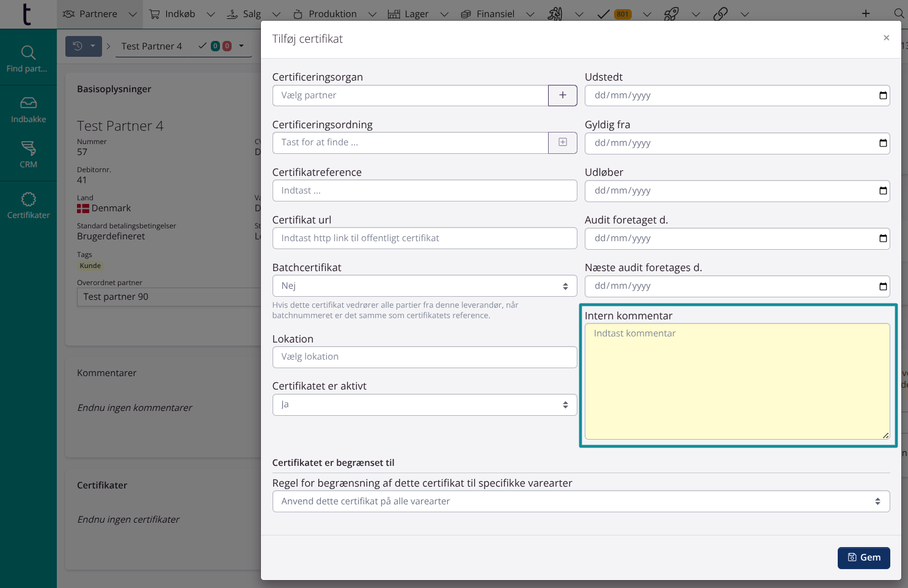Image resolution: width=908 pixels, height=588 pixels.
Task: Click the add icon beside Certificeringsordning
Action: [x=562, y=143]
